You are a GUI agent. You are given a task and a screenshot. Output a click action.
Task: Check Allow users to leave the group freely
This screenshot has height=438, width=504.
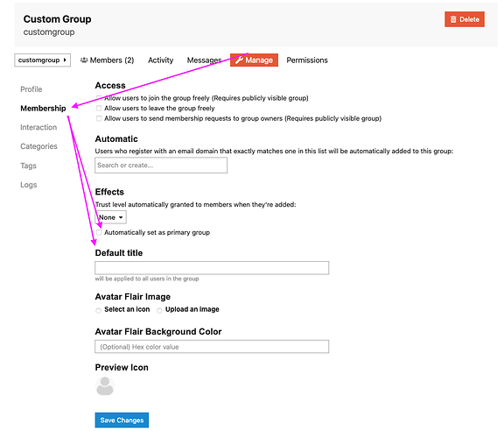(99, 108)
